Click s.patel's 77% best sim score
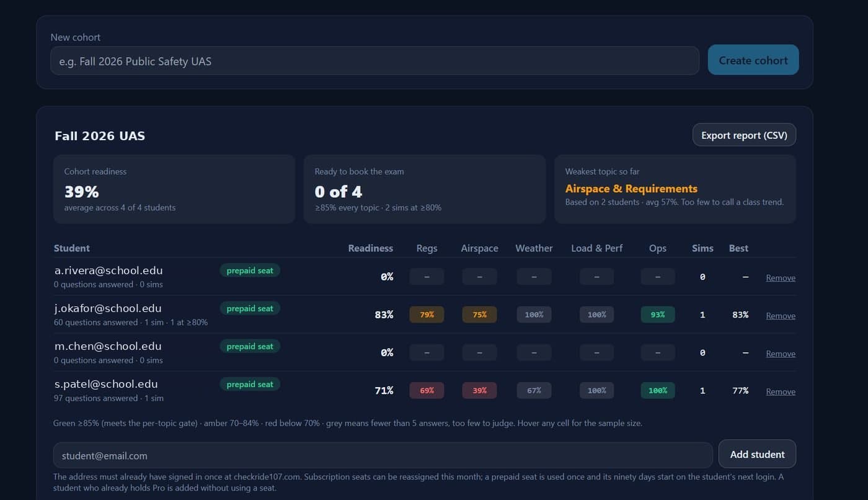 (740, 390)
